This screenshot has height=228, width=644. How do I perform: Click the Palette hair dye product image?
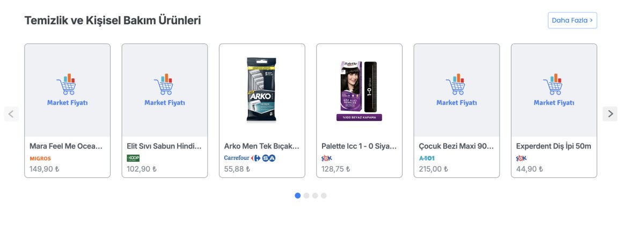(x=359, y=89)
